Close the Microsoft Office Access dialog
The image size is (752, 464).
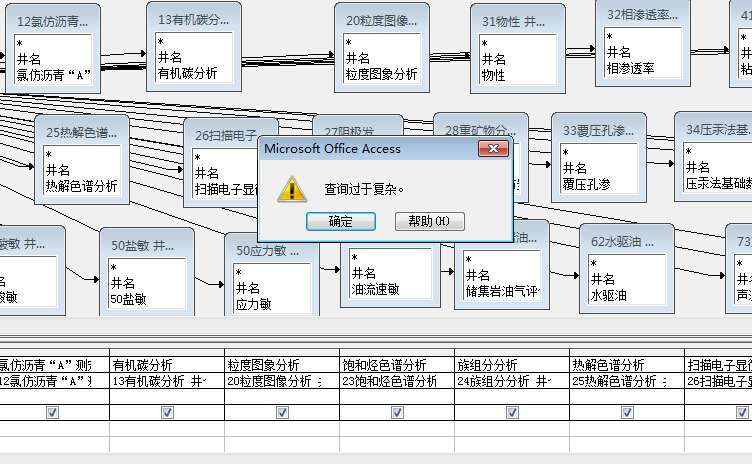click(493, 149)
